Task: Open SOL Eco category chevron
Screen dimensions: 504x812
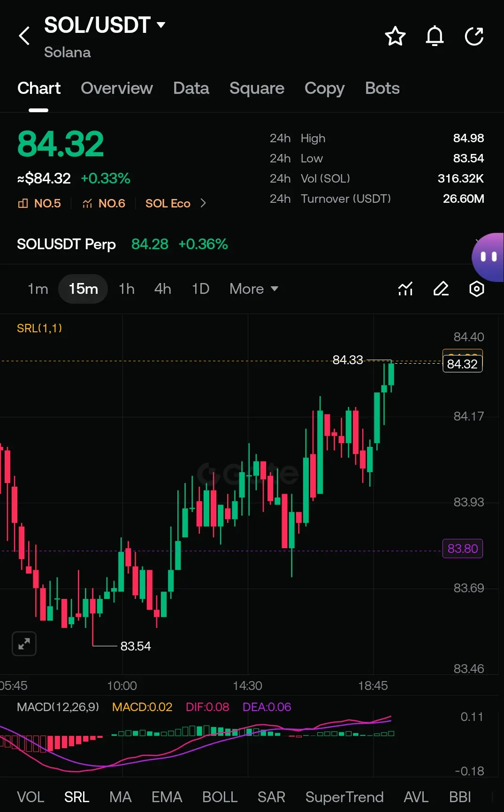Action: click(203, 203)
